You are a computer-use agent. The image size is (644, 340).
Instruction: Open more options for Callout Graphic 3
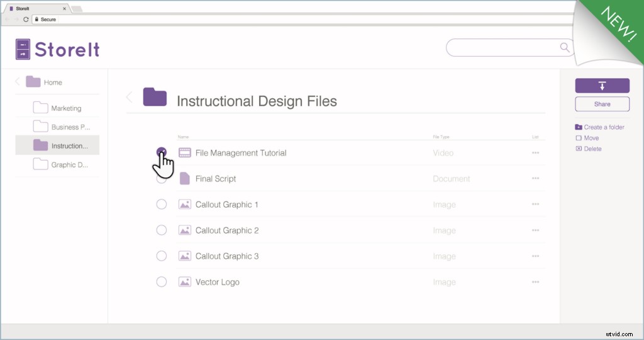(x=535, y=256)
